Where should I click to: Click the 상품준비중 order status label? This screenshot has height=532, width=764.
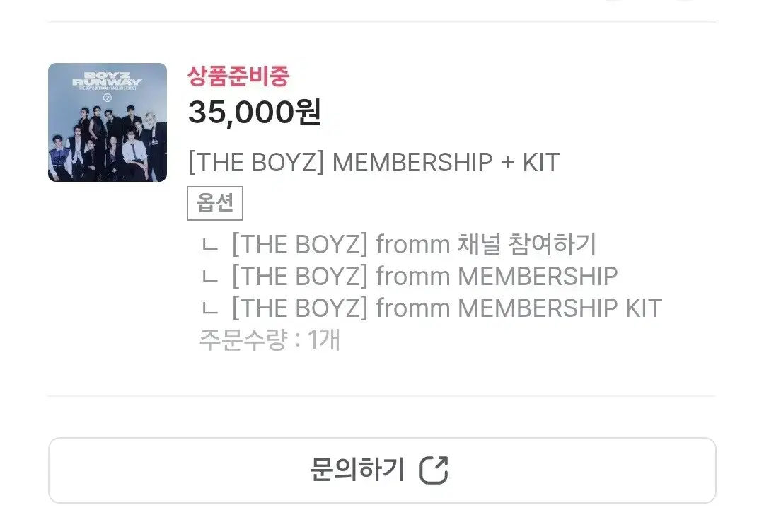[239, 76]
